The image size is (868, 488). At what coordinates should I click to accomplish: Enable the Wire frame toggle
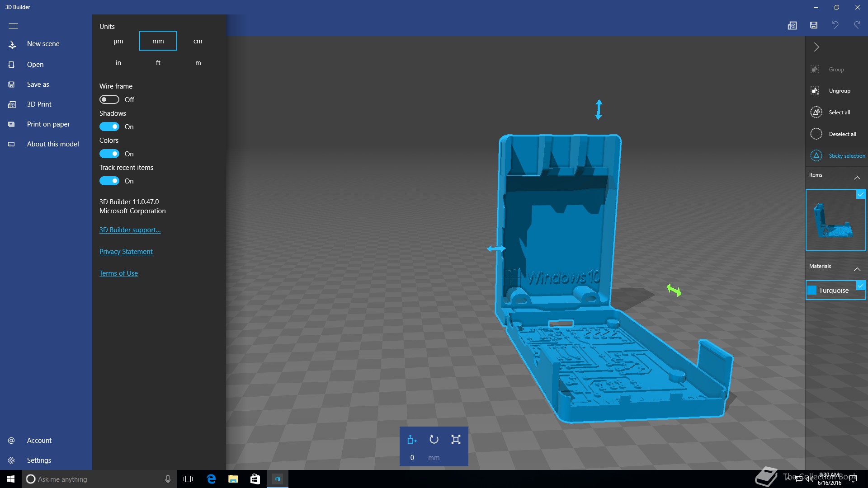(x=109, y=99)
